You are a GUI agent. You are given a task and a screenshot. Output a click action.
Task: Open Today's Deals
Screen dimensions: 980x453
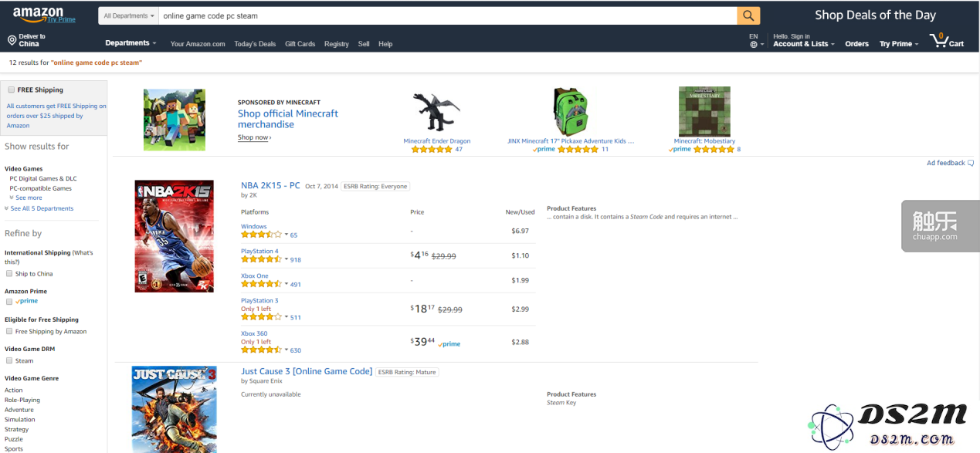click(255, 44)
